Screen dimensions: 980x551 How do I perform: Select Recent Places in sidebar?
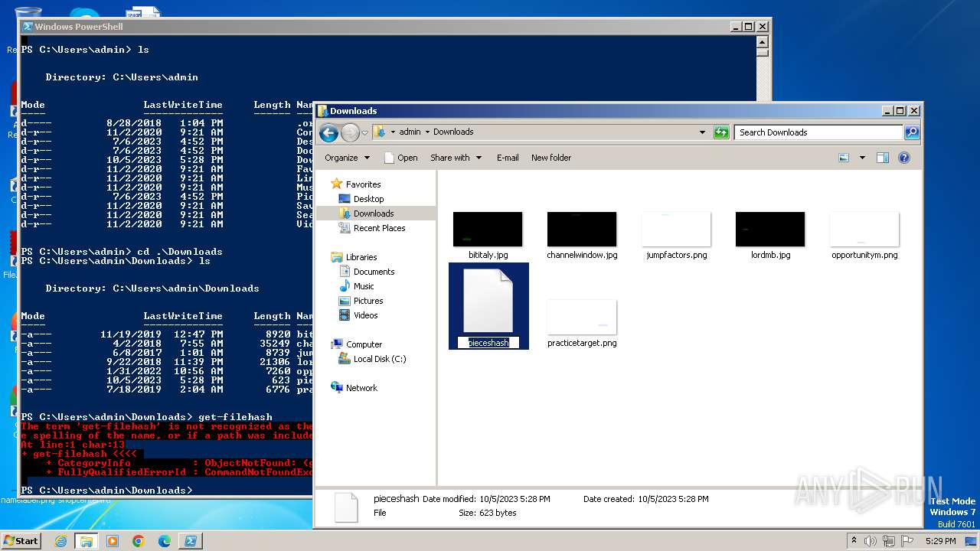tap(379, 228)
